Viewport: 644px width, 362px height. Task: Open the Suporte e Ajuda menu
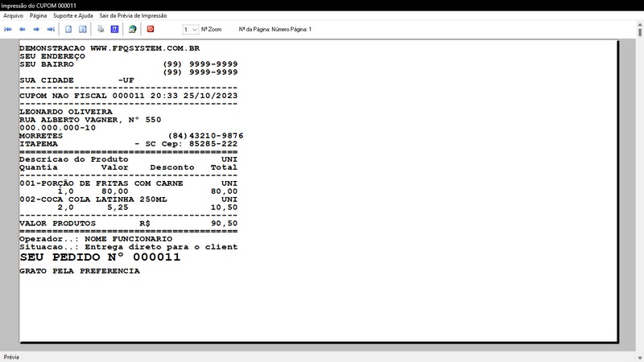(x=73, y=15)
